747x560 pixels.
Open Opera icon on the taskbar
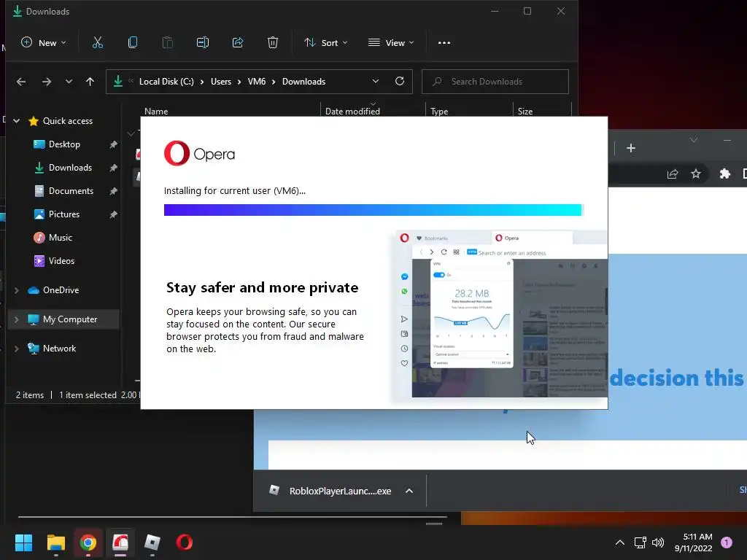(185, 542)
